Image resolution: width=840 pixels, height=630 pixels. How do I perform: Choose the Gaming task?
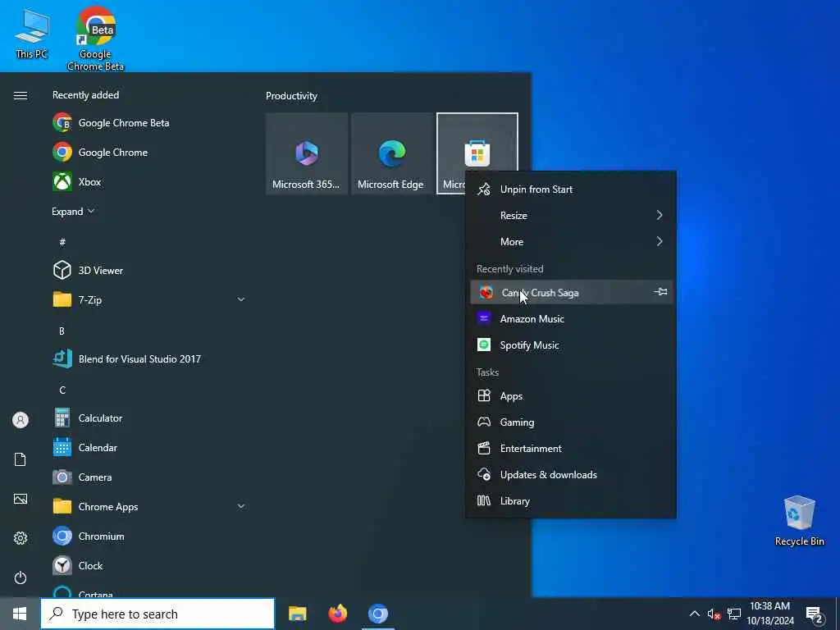(571, 422)
